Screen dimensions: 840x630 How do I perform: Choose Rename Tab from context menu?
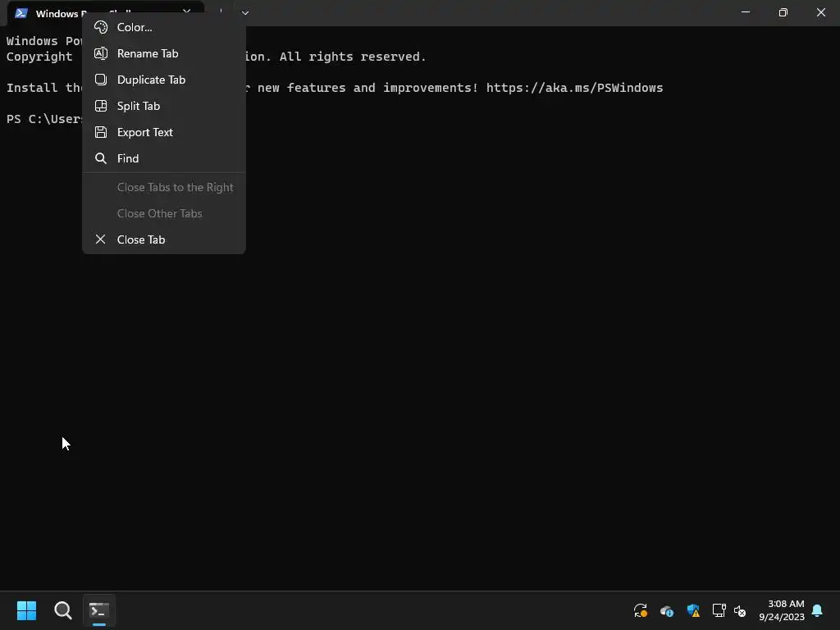pyautogui.click(x=164, y=53)
